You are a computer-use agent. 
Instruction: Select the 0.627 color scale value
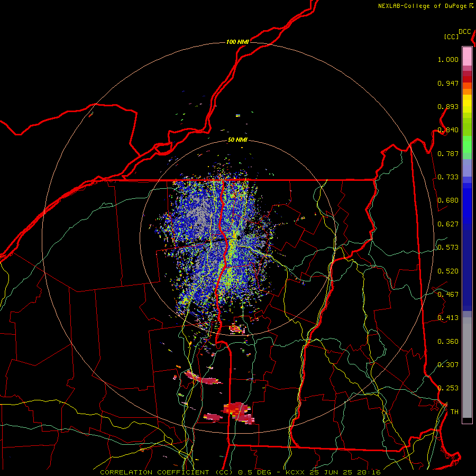click(448, 224)
